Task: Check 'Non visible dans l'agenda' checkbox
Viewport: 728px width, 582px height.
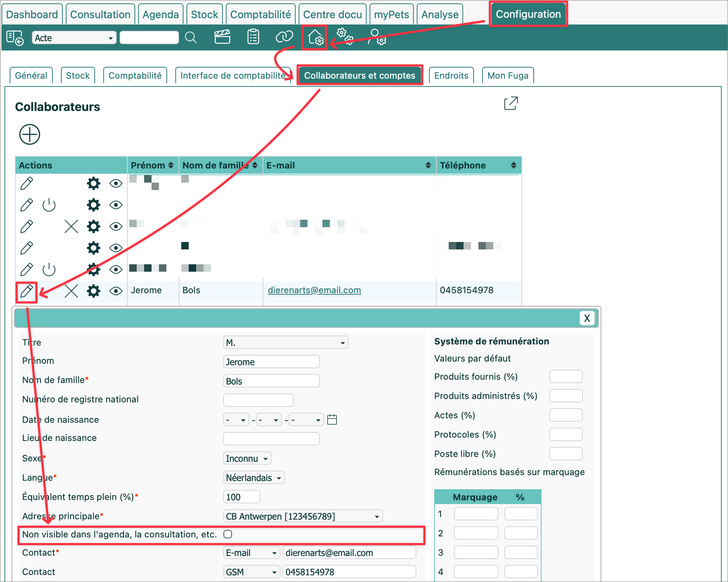Action: point(228,534)
